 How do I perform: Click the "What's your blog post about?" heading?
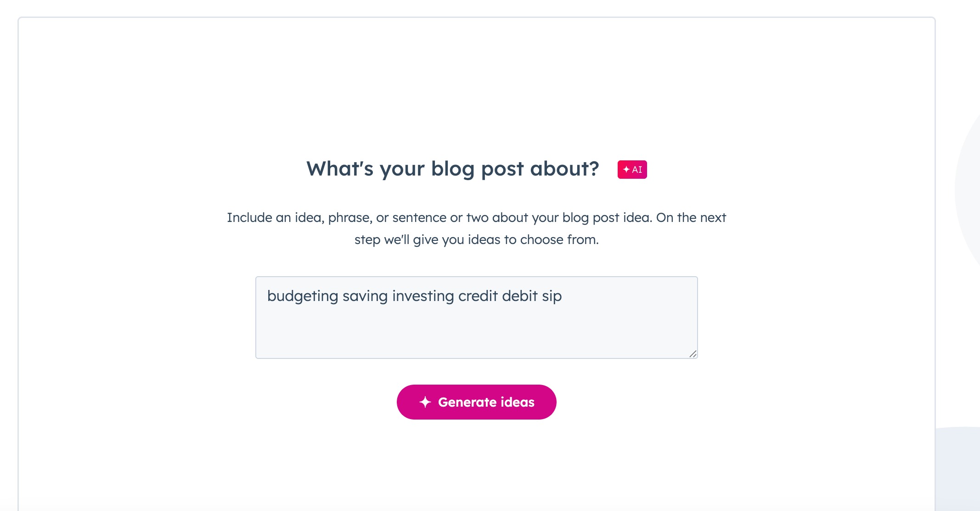[453, 169]
